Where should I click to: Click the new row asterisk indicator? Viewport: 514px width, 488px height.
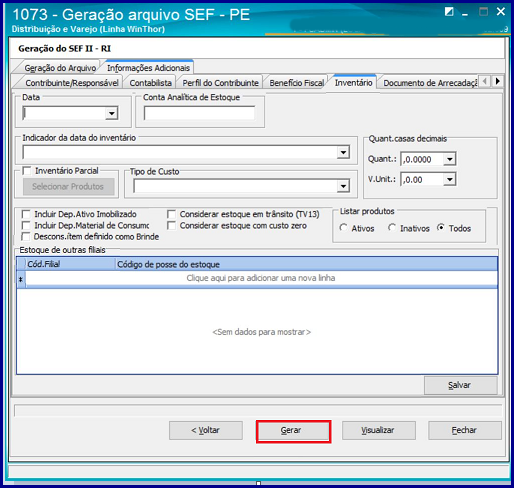point(21,279)
